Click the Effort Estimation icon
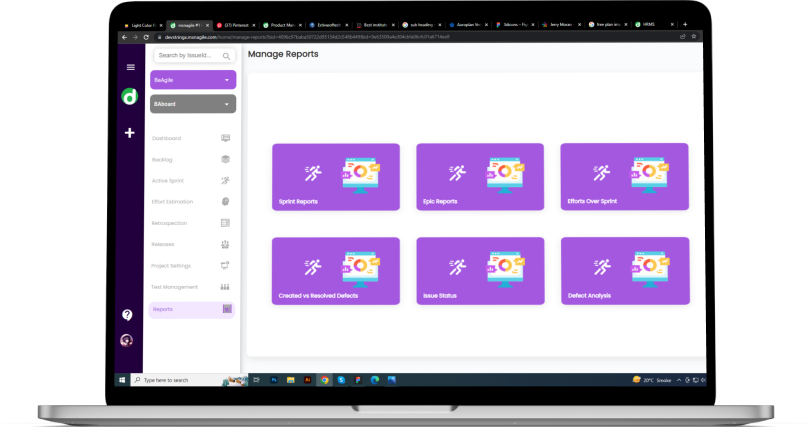 pos(225,202)
